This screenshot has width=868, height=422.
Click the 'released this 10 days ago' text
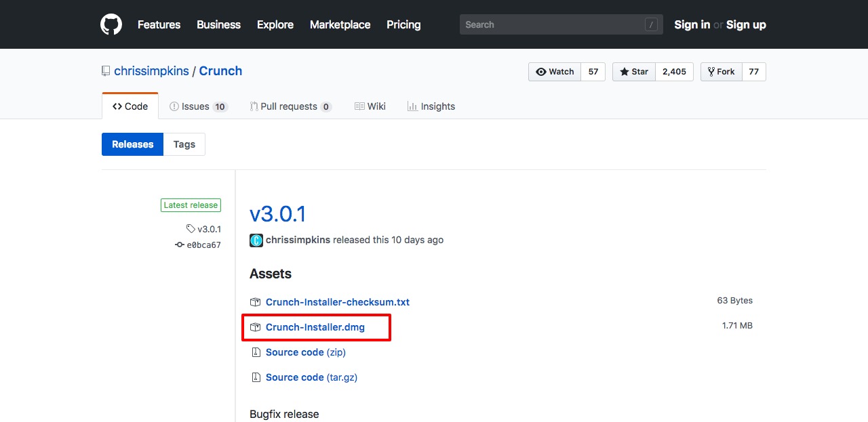(389, 240)
